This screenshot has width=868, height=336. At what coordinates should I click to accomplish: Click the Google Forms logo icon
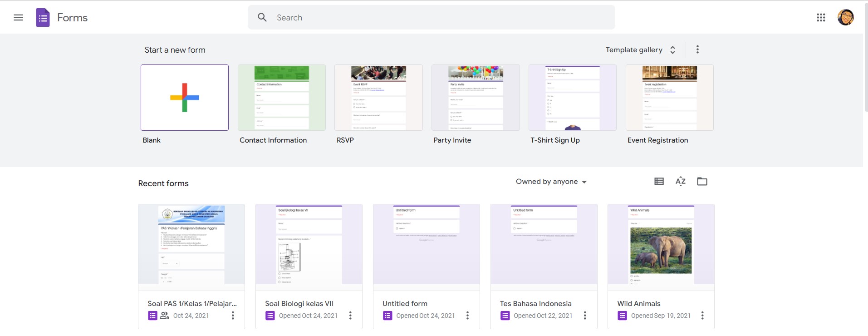(43, 18)
